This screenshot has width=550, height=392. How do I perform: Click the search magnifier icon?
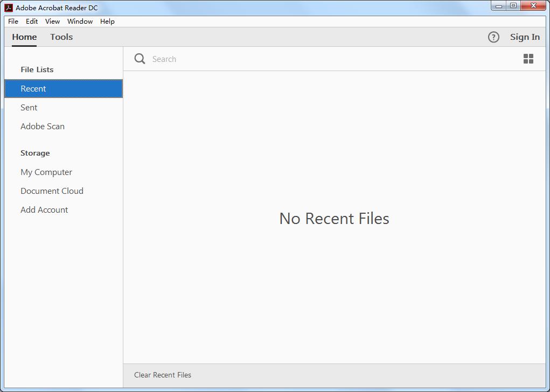[x=140, y=59]
